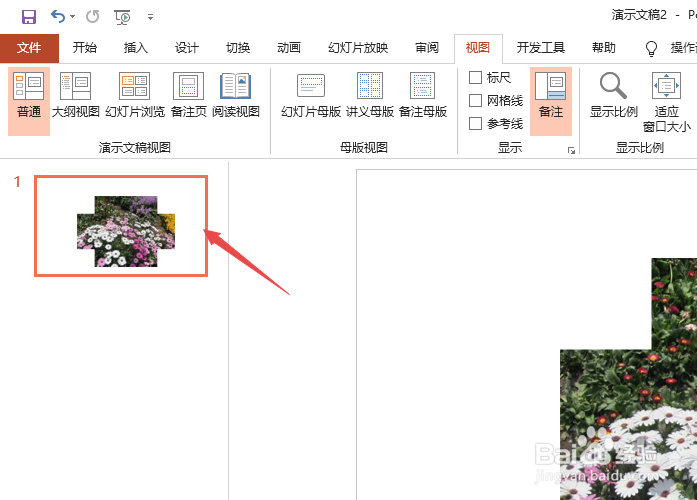Open the 文件 (File) tab
This screenshot has height=500, width=697.
coord(29,48)
